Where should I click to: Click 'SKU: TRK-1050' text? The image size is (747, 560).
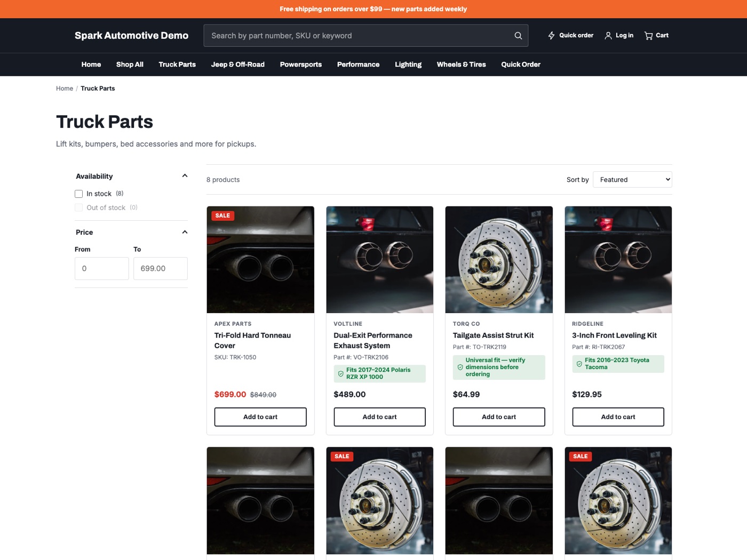tap(235, 357)
